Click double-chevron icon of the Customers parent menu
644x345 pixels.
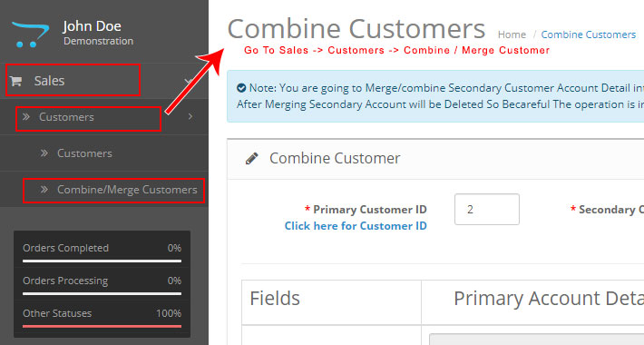coord(26,117)
